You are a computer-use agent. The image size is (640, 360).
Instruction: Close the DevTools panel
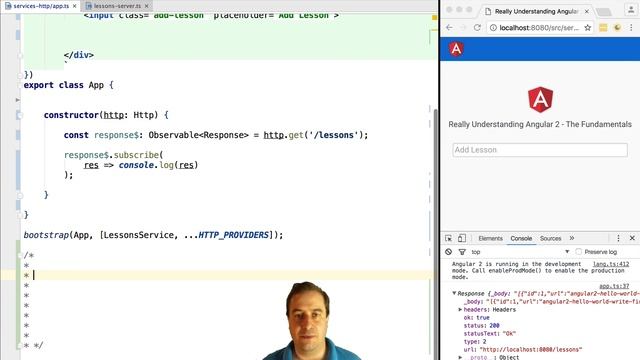[x=632, y=238]
